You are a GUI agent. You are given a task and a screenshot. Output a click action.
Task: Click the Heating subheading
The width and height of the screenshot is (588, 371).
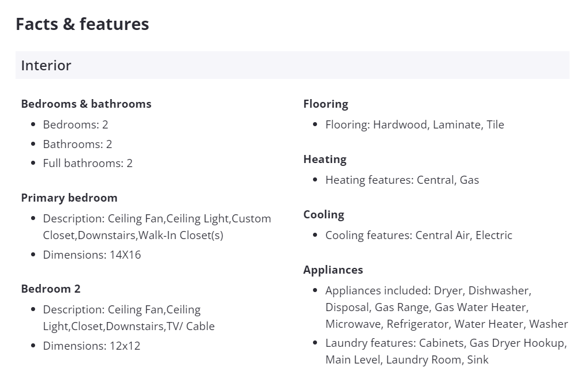[x=325, y=160]
